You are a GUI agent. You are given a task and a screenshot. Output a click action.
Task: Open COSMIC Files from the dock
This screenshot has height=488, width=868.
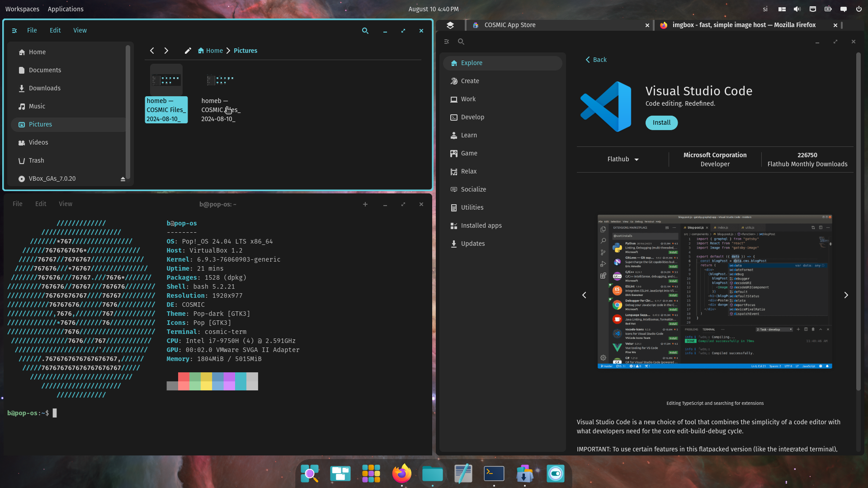click(x=433, y=474)
